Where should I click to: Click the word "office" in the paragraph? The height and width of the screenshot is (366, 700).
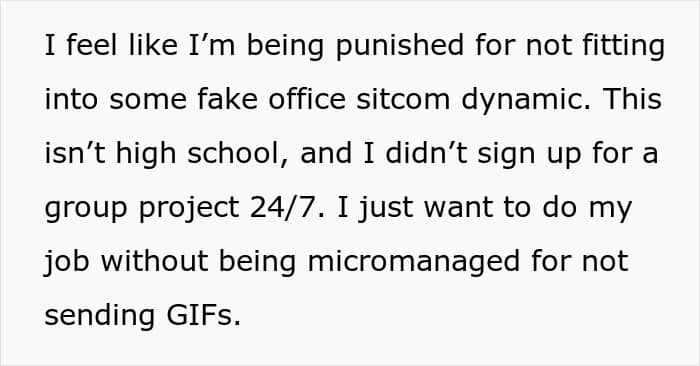point(307,99)
